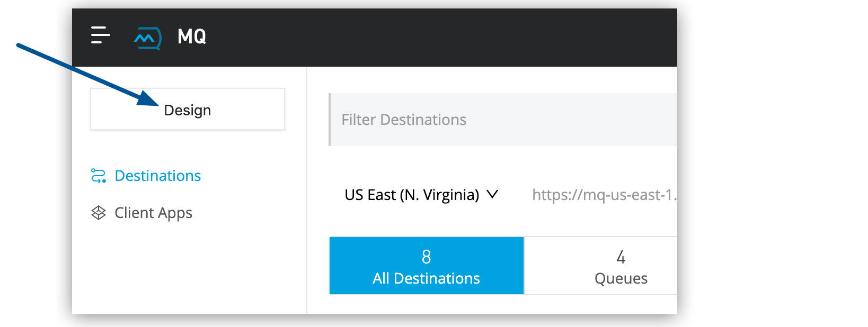868x327 pixels.
Task: Open the US East (N. Virginia) region selector
Action: pos(412,195)
